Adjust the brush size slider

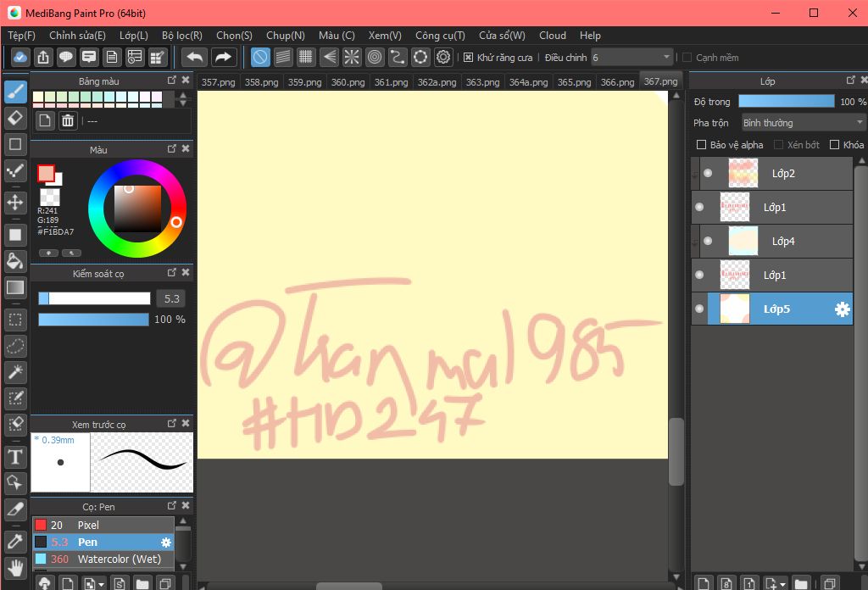[94, 298]
